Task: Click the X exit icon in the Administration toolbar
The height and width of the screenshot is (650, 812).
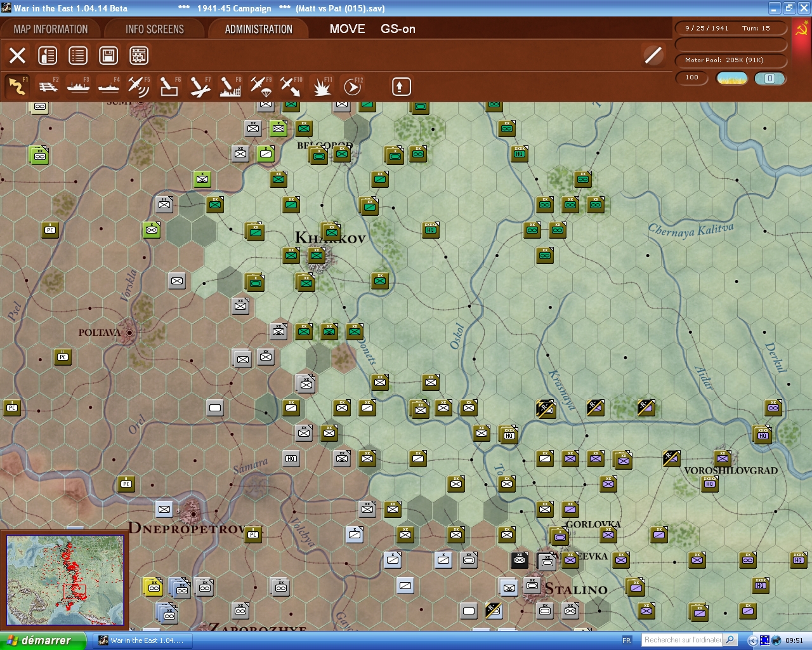Action: pos(18,56)
